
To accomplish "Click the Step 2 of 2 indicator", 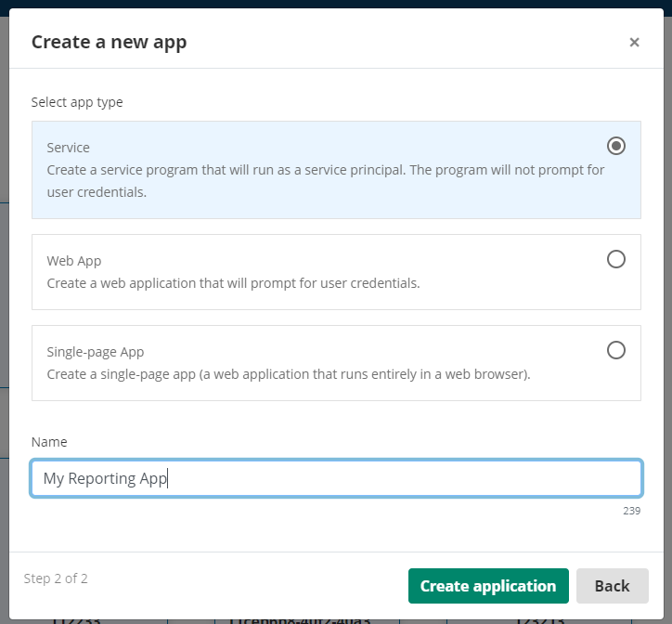I will click(x=56, y=578).
